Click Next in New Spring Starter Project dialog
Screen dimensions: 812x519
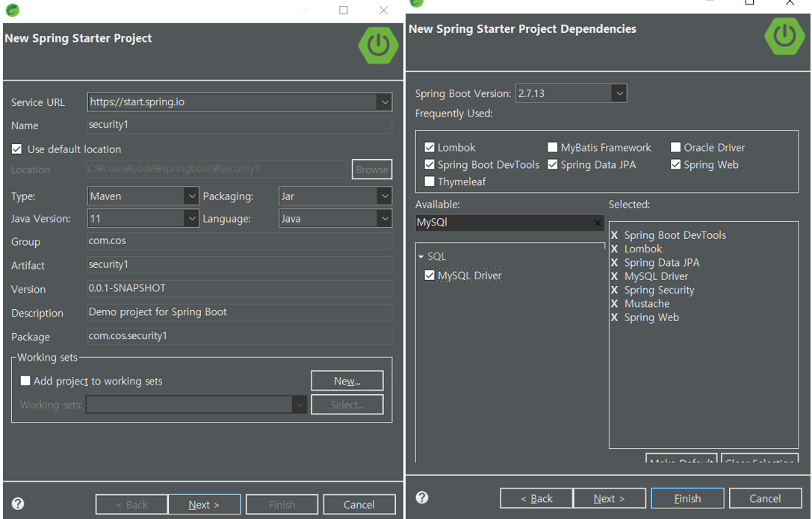tap(204, 505)
